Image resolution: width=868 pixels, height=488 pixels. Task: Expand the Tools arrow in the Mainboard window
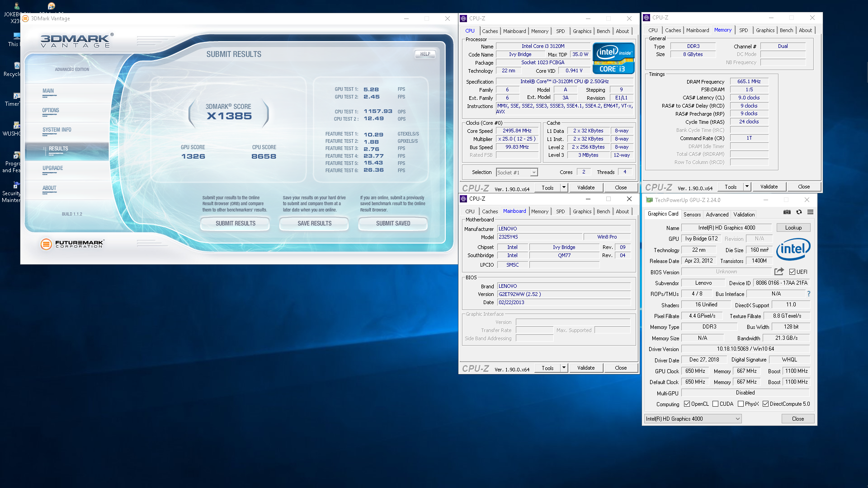coord(564,368)
